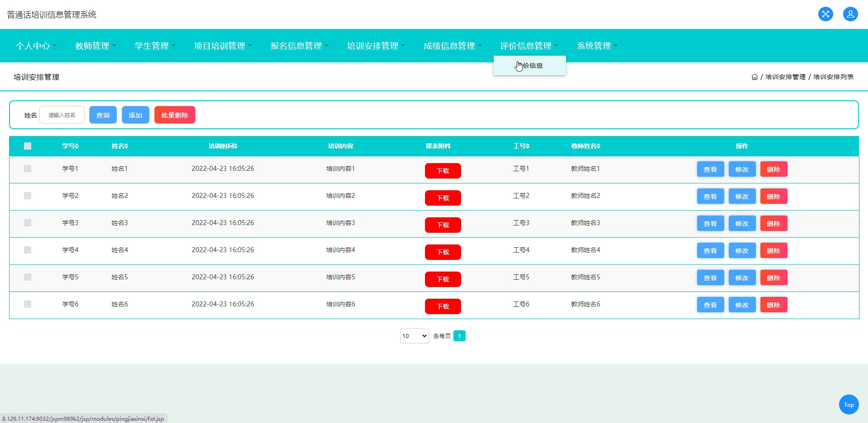Download the attachment for 学号5
The width and height of the screenshot is (868, 423).
(x=443, y=279)
